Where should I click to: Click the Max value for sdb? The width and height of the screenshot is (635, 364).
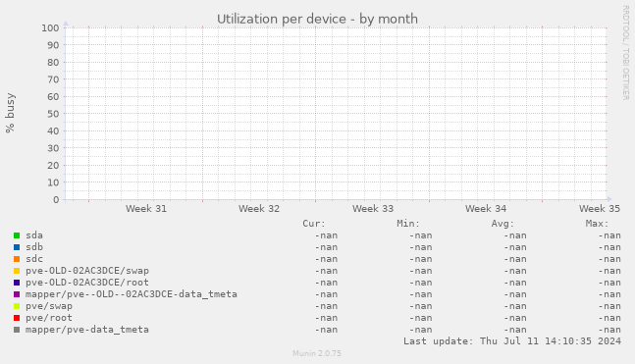609,247
